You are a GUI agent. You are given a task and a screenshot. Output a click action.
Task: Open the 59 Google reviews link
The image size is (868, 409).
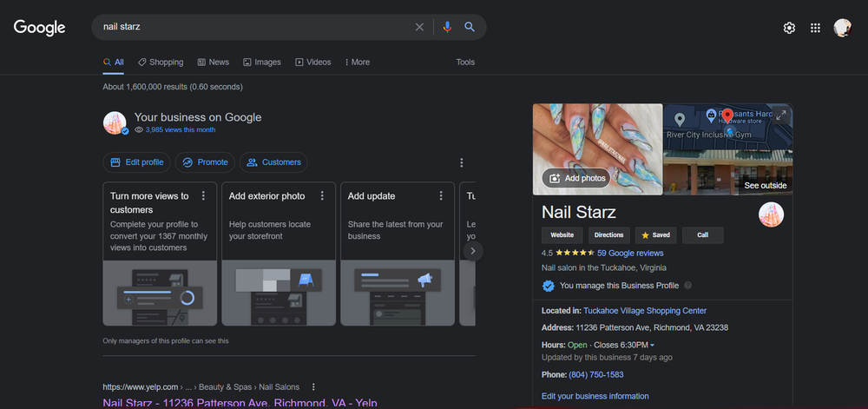click(629, 253)
